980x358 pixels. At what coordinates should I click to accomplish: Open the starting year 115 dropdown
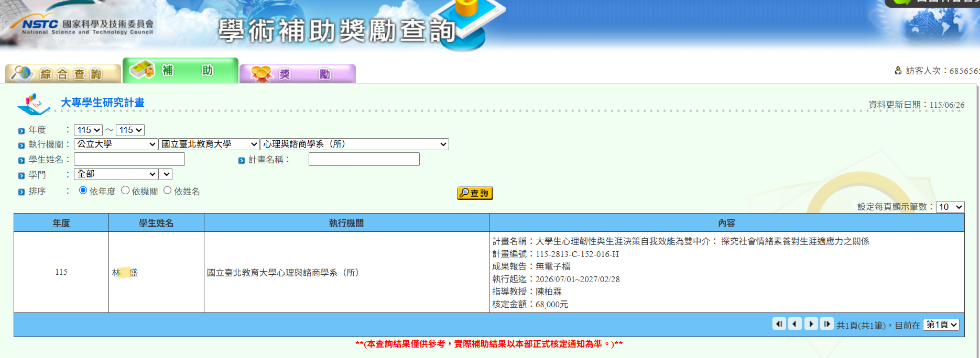(x=88, y=130)
